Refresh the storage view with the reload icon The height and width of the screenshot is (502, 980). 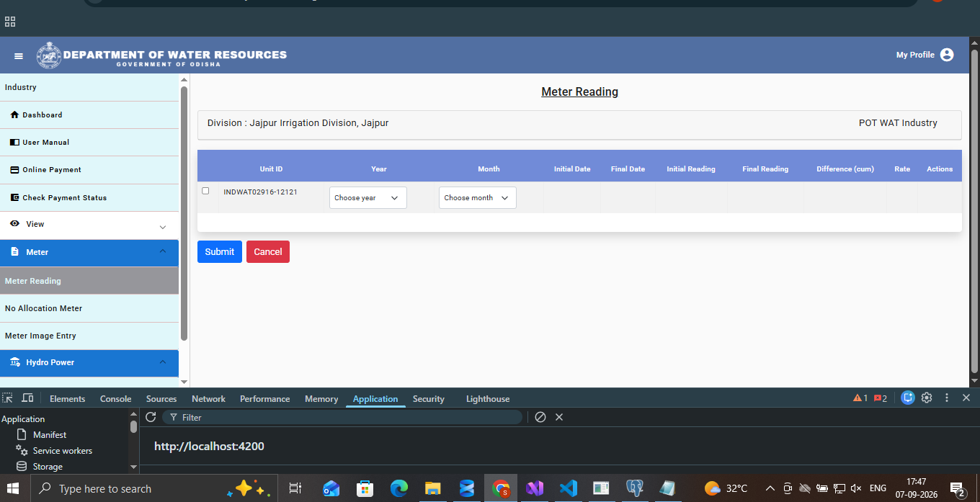click(151, 417)
